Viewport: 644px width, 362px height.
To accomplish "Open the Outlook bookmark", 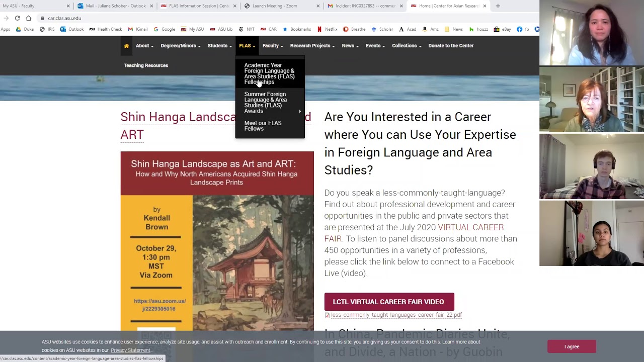I will (72, 29).
